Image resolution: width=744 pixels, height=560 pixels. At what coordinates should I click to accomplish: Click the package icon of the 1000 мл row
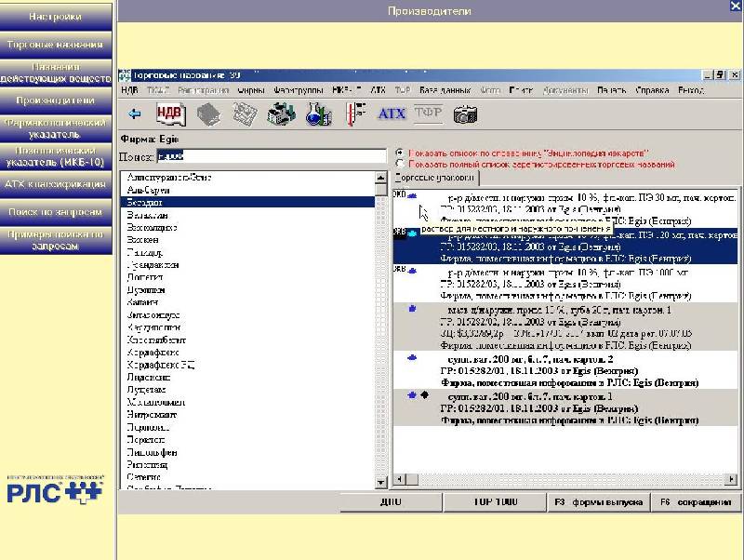point(412,271)
